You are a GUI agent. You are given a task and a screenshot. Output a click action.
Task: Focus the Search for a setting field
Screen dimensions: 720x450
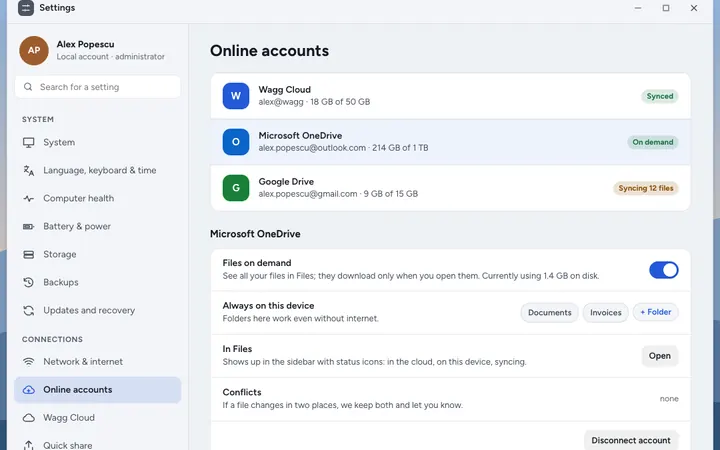[97, 87]
